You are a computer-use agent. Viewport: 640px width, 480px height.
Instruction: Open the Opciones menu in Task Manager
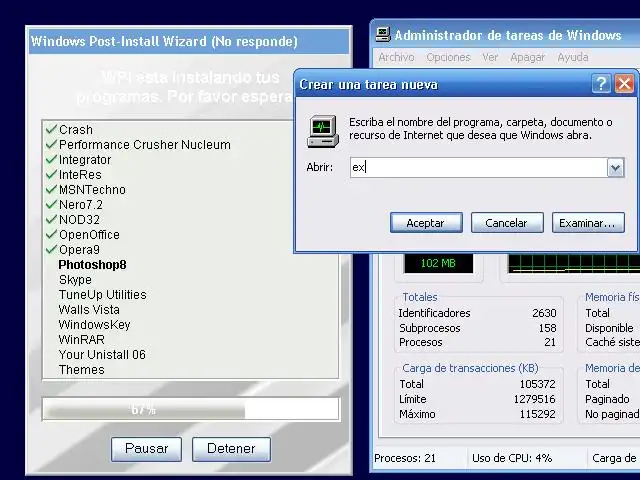448,57
